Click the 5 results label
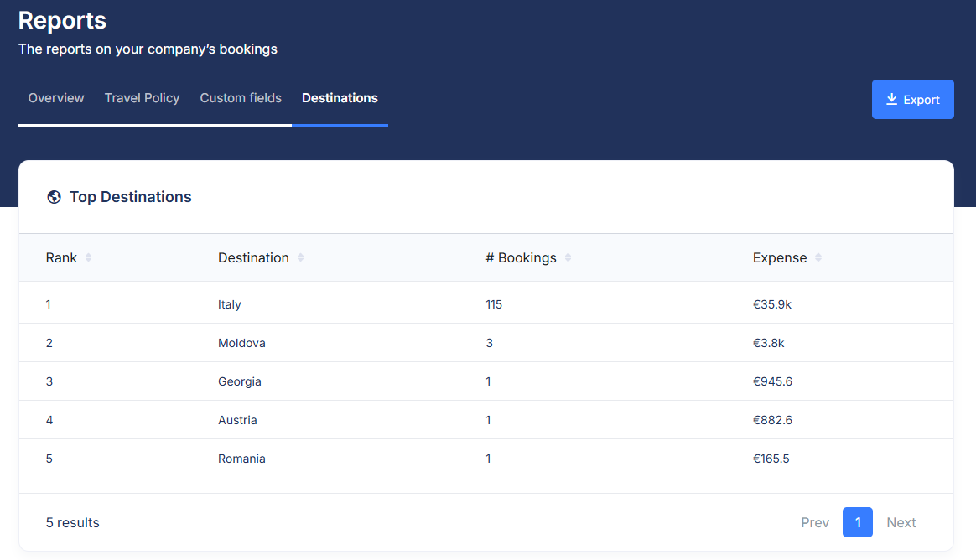 click(x=72, y=522)
